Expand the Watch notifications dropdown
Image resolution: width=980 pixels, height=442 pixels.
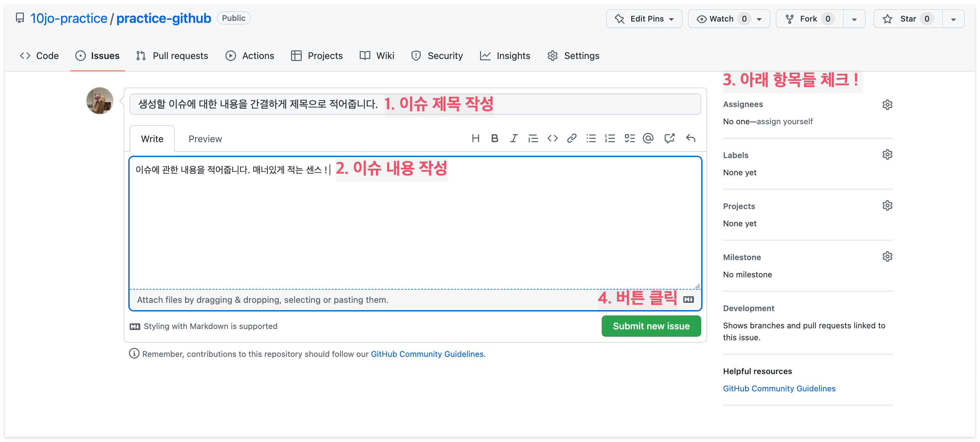(759, 19)
